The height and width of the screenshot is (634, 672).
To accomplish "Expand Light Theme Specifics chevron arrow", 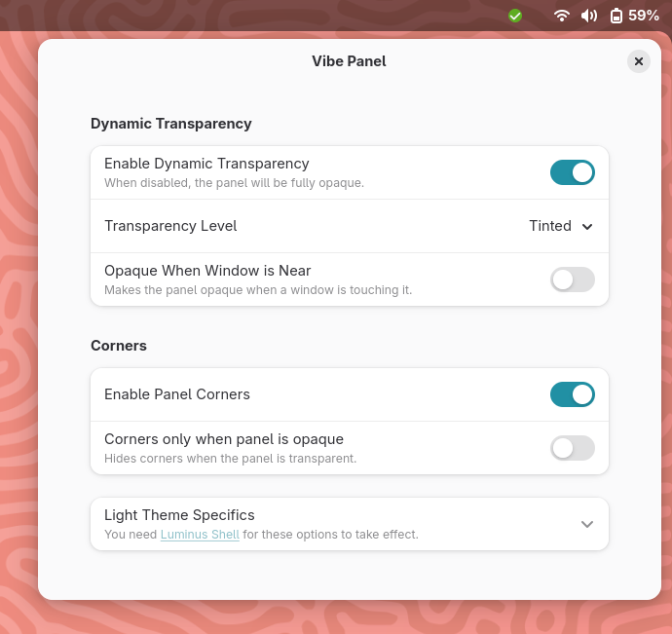I will pos(587,524).
